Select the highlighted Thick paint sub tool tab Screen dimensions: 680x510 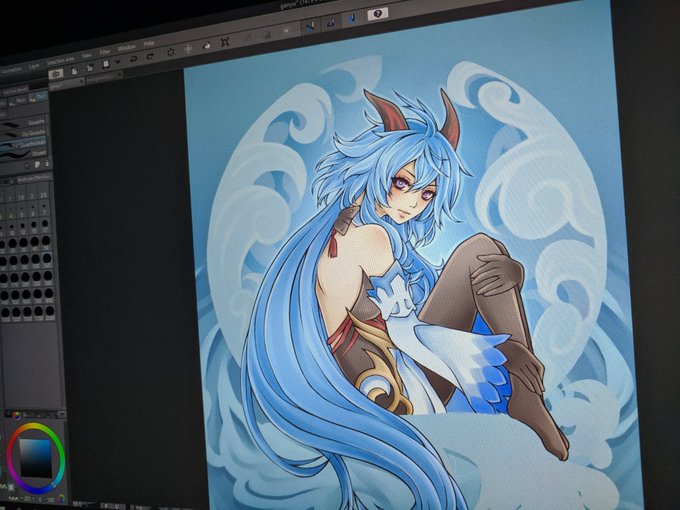[x=39, y=97]
